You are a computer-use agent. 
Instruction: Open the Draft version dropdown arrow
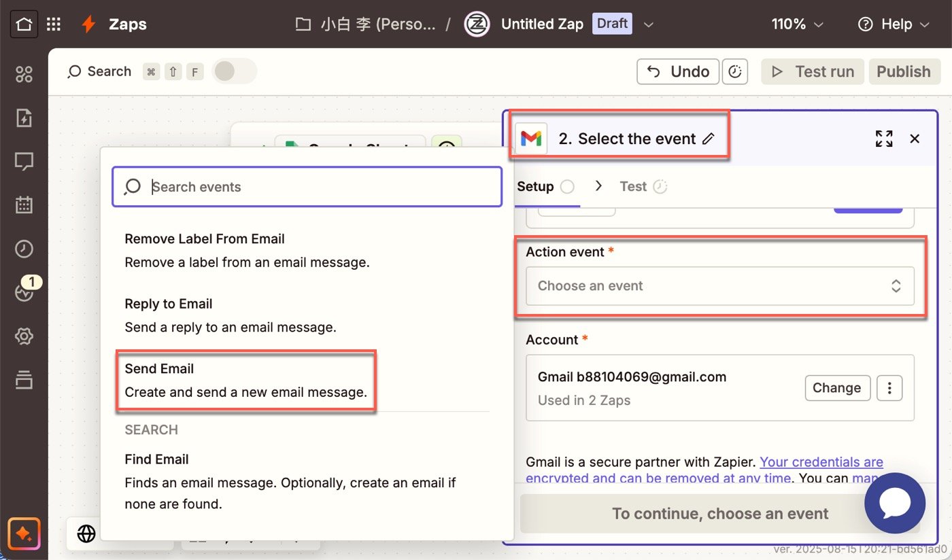(x=649, y=24)
